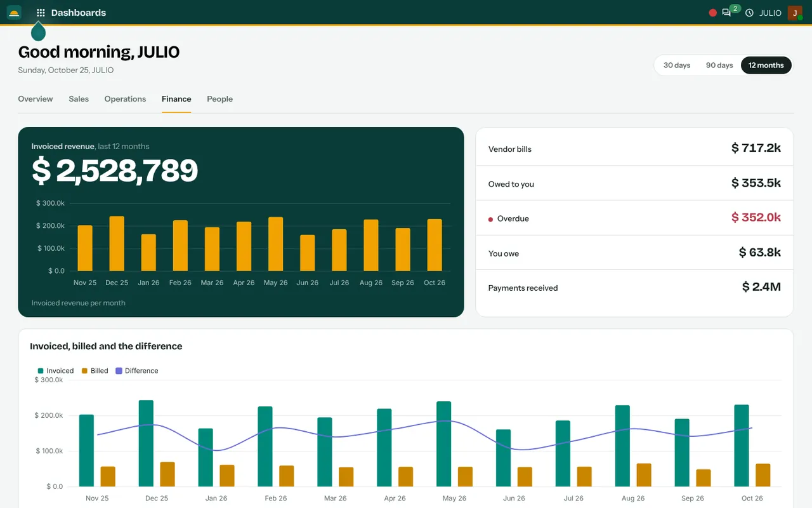The image size is (812, 508).
Task: Click the $ 2,528,789 revenue total
Action: pyautogui.click(x=115, y=171)
